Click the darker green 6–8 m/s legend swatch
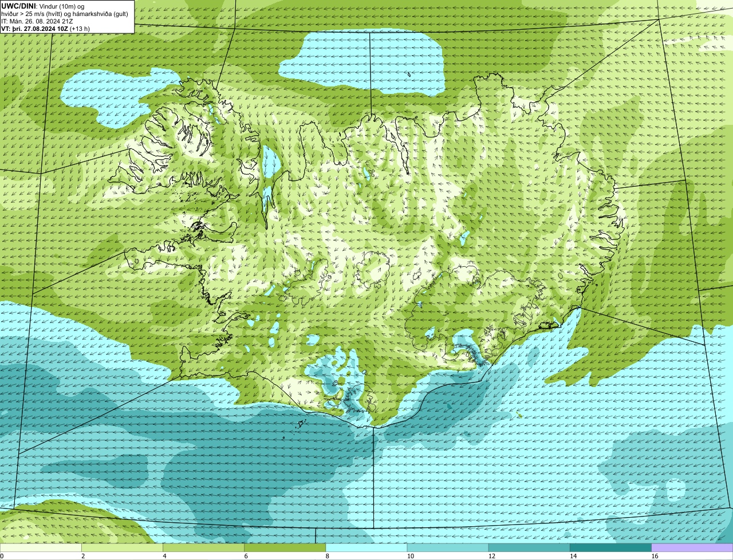 [x=286, y=548]
